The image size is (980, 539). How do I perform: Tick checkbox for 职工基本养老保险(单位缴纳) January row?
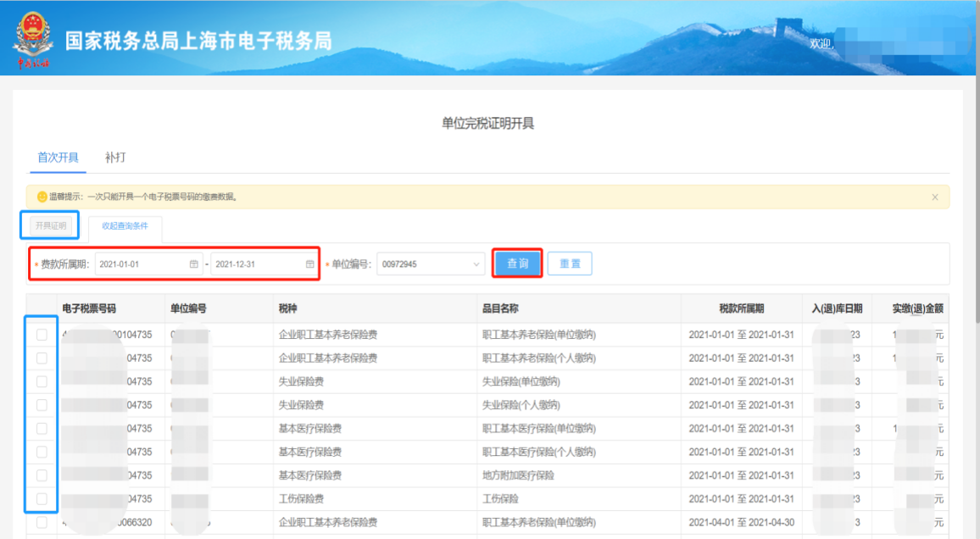[42, 335]
